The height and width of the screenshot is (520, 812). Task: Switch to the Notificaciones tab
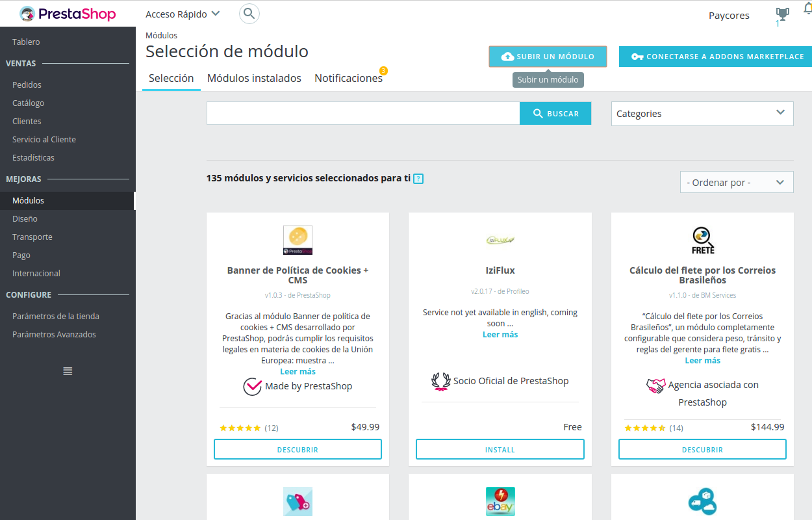coord(348,78)
